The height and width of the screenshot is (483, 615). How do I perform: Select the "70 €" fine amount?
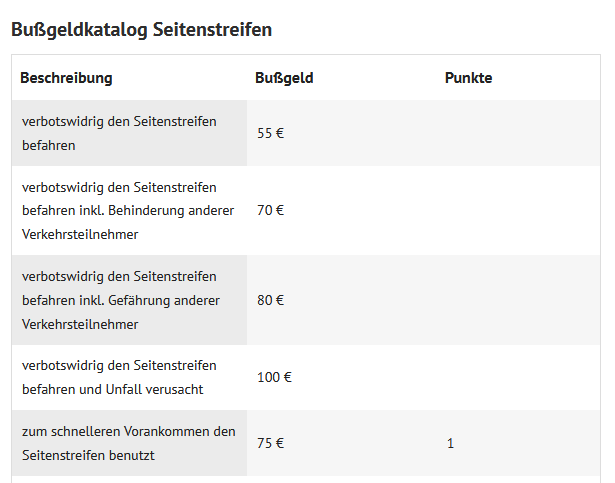(x=270, y=211)
